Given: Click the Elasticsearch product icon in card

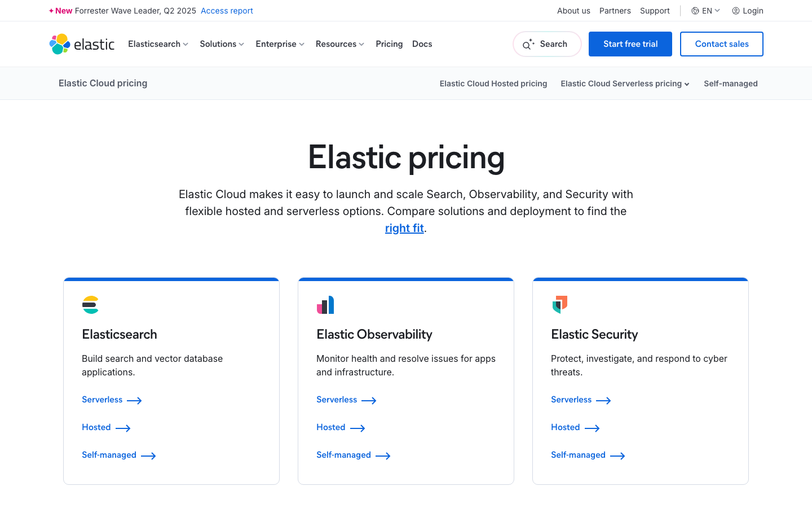Looking at the screenshot, I should (90, 305).
